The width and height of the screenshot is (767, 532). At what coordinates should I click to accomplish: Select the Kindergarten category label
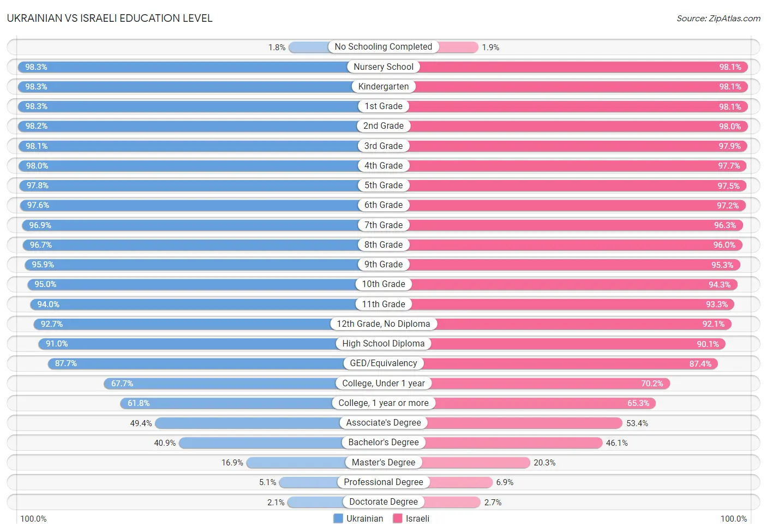click(x=383, y=86)
